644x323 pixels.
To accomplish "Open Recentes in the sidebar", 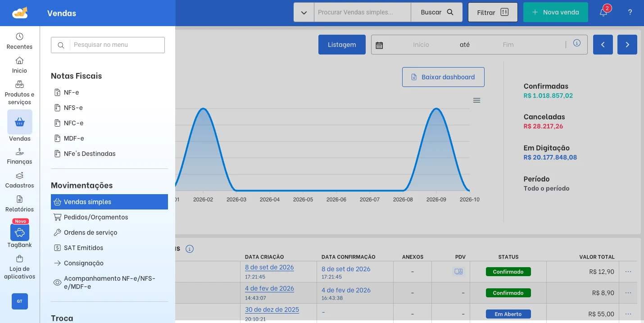I will coord(19,41).
